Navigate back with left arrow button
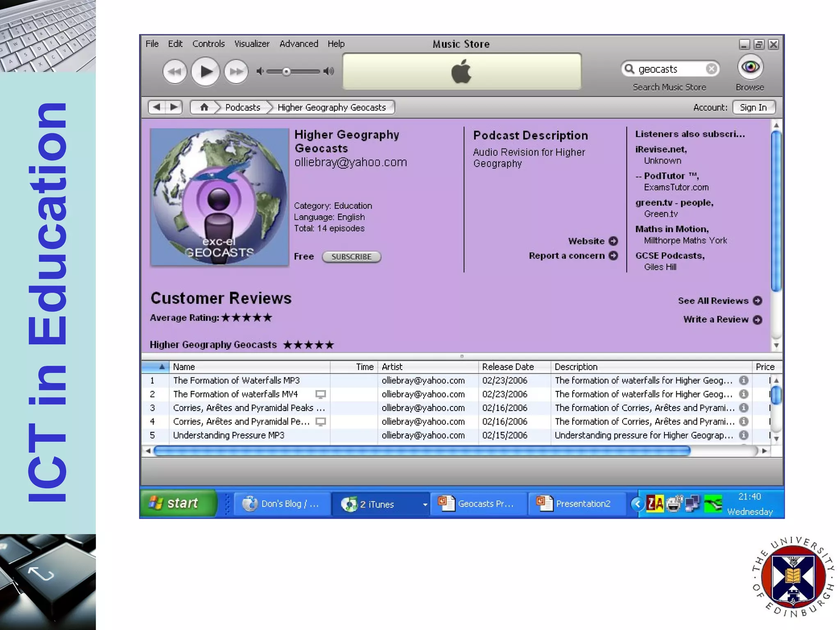The image size is (840, 630). pyautogui.click(x=157, y=107)
